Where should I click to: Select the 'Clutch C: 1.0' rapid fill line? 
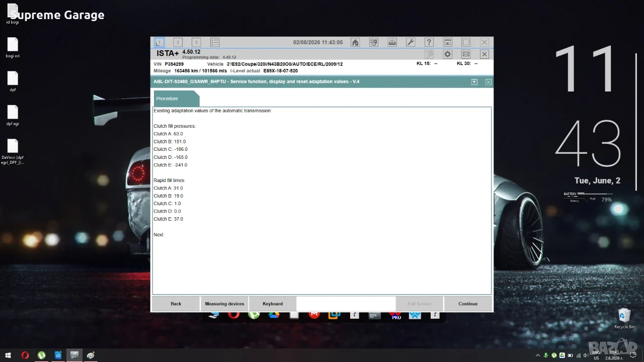click(167, 204)
